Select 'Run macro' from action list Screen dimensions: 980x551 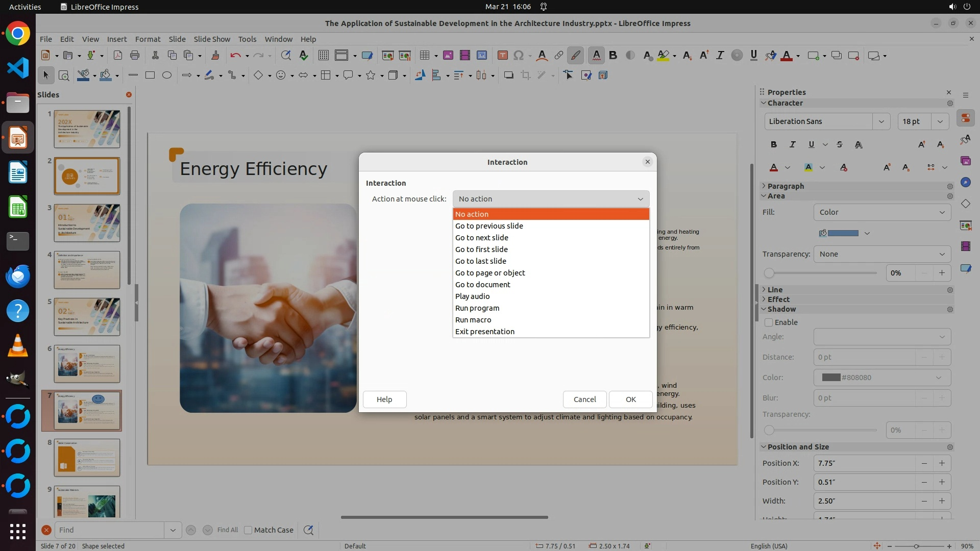tap(473, 320)
